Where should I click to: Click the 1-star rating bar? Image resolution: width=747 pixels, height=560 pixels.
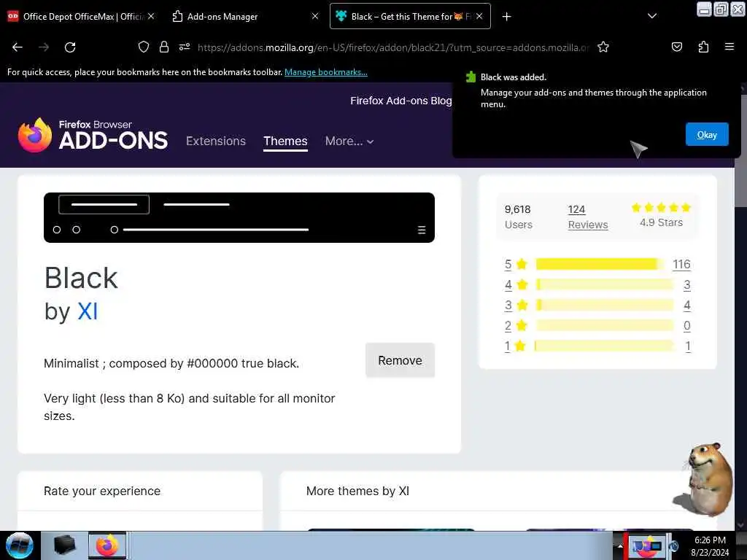[x=605, y=346]
